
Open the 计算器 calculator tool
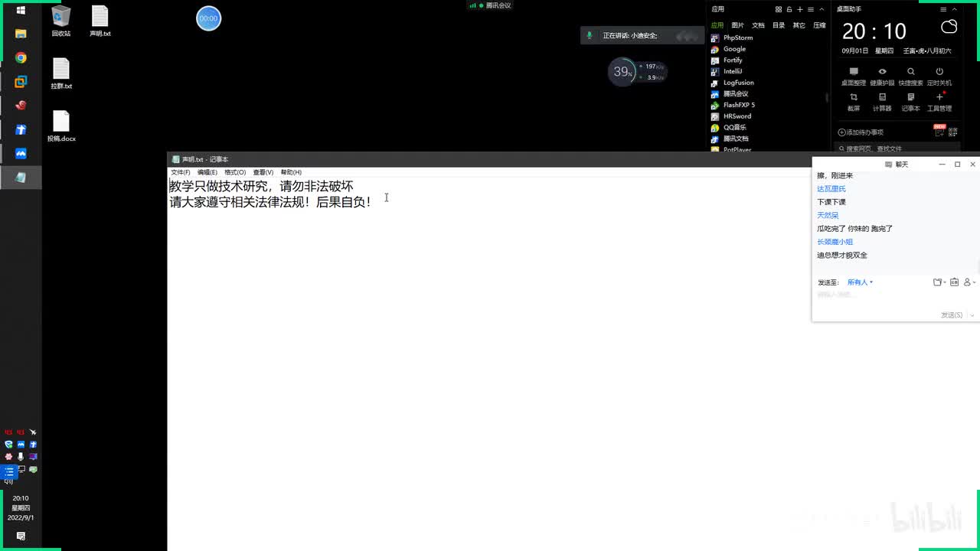tap(882, 101)
